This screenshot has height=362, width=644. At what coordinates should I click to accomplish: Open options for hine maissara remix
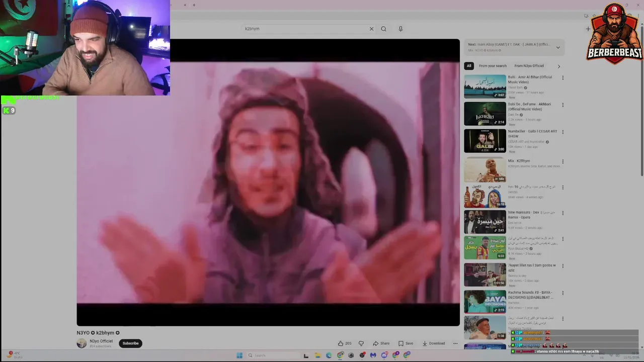click(x=562, y=213)
